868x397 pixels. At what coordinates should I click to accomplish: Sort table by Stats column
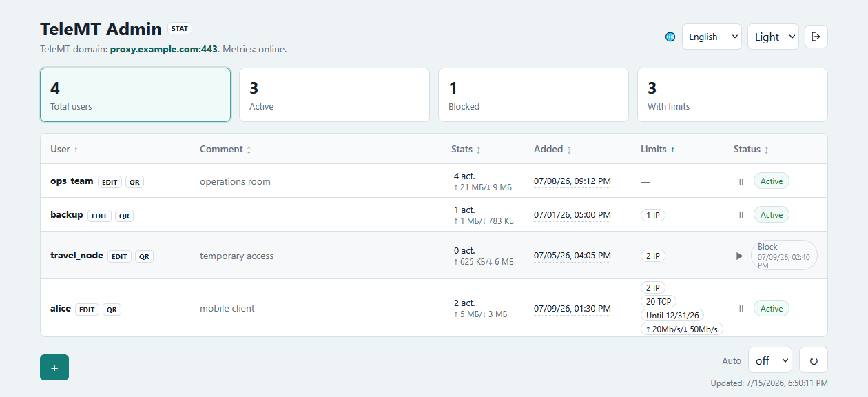(x=466, y=149)
